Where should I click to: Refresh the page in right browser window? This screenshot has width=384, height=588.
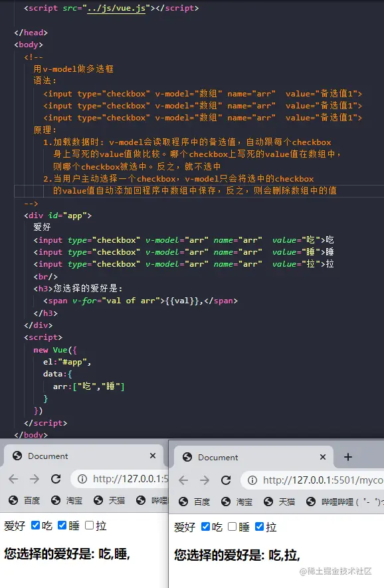click(226, 480)
